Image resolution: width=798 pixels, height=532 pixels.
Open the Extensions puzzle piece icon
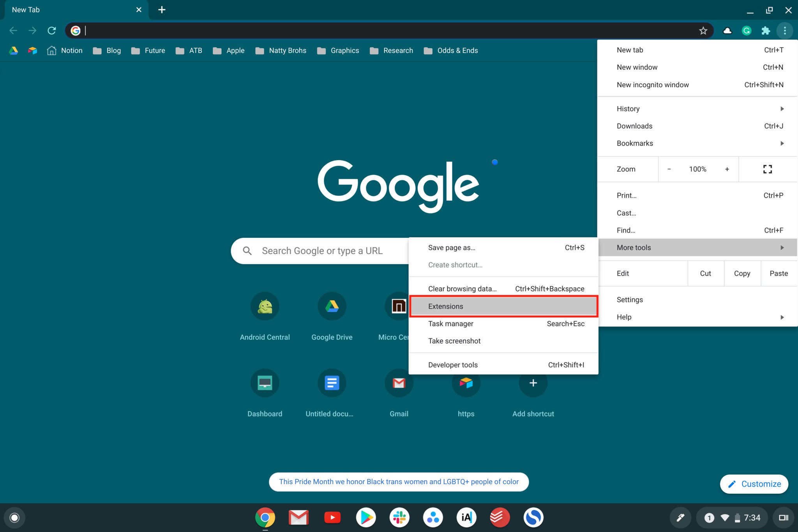coord(765,30)
